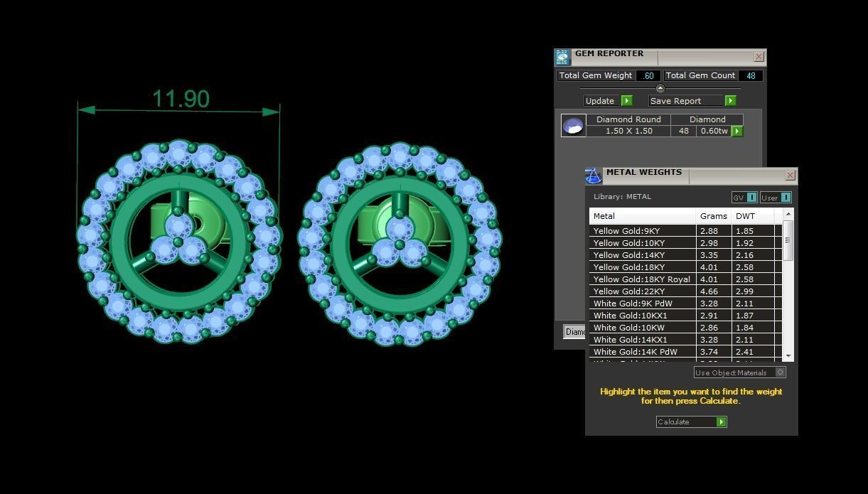Click the metal list scroll-up arrow
Screen dimensions: 868x494
(x=788, y=214)
